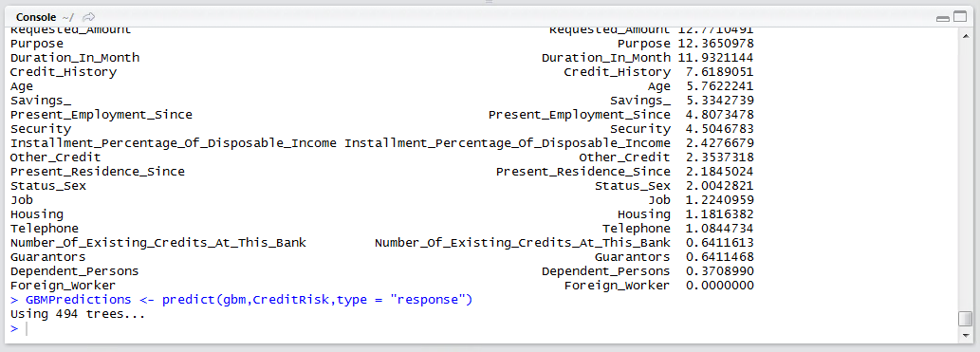
Task: Click the 'Using 494 trees...' output
Action: point(78,314)
